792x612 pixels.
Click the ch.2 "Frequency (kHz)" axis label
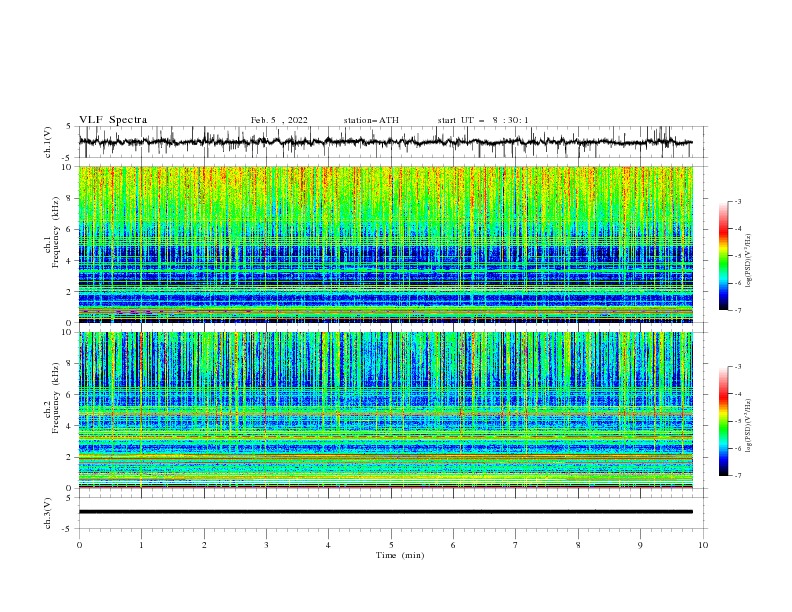click(x=55, y=398)
